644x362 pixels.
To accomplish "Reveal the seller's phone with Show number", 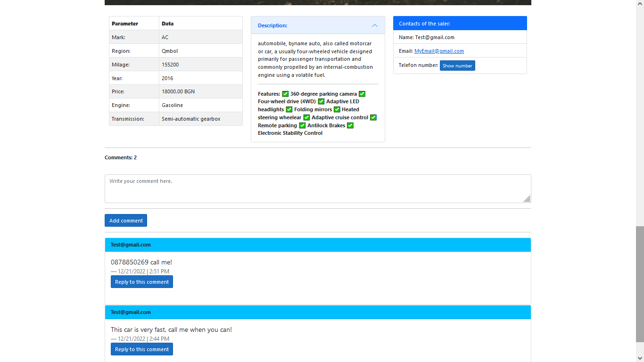I will pyautogui.click(x=457, y=66).
